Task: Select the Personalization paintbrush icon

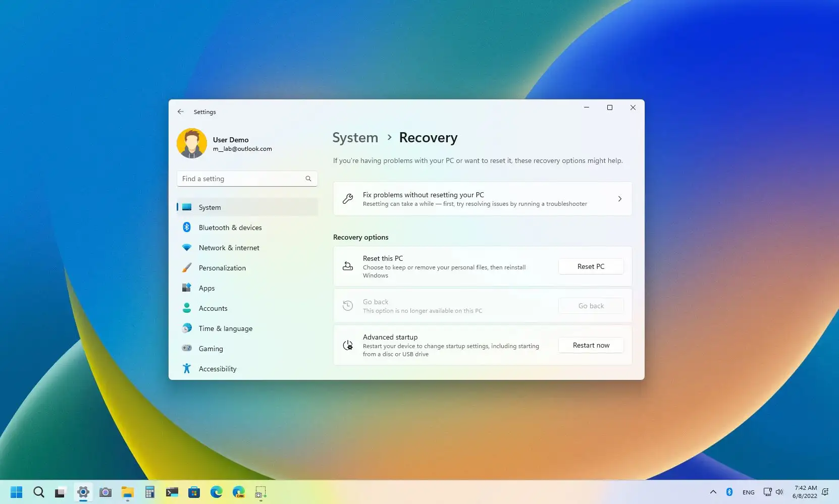Action: (187, 268)
